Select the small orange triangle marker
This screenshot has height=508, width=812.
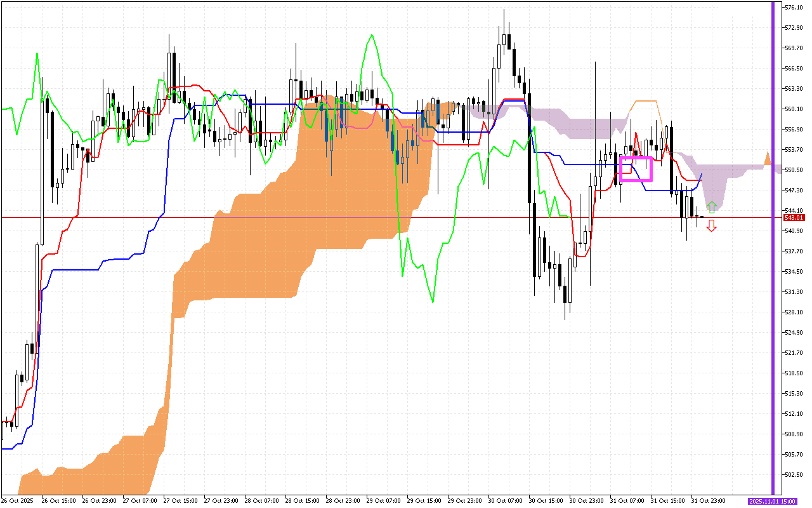tap(767, 158)
